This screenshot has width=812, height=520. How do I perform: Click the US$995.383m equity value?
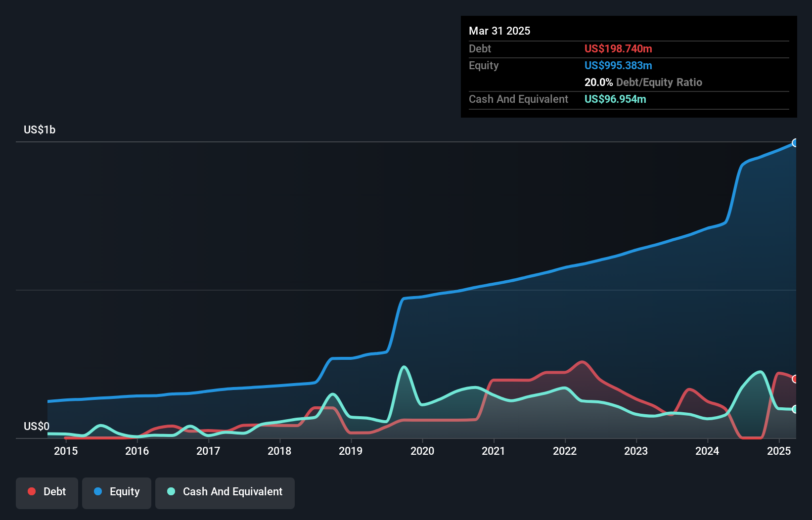pos(618,65)
